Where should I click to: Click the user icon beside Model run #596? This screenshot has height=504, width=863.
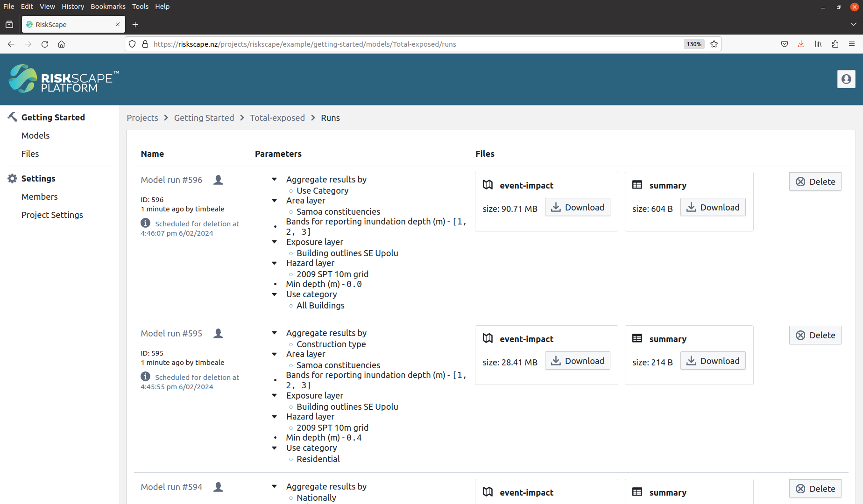click(x=218, y=180)
